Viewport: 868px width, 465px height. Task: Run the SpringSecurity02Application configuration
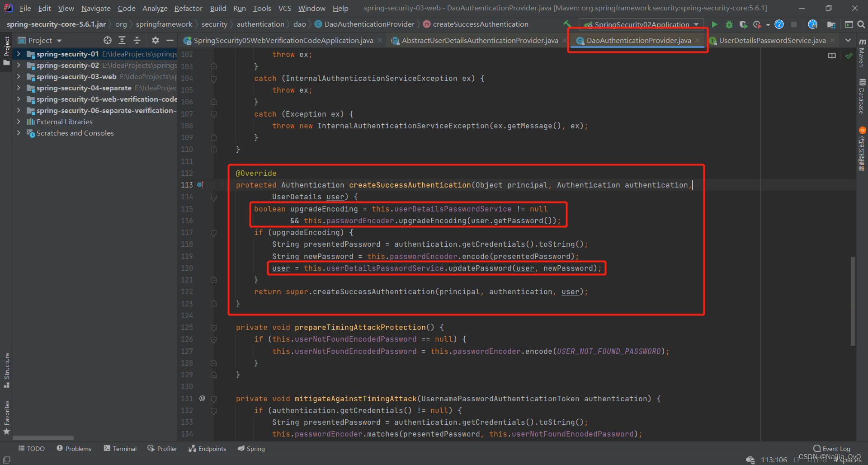click(x=714, y=24)
